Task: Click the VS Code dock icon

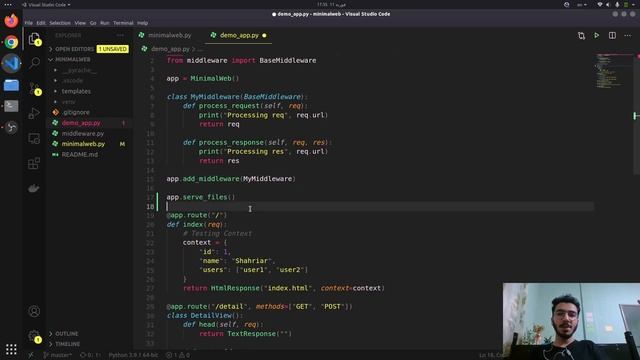Action: (11, 63)
